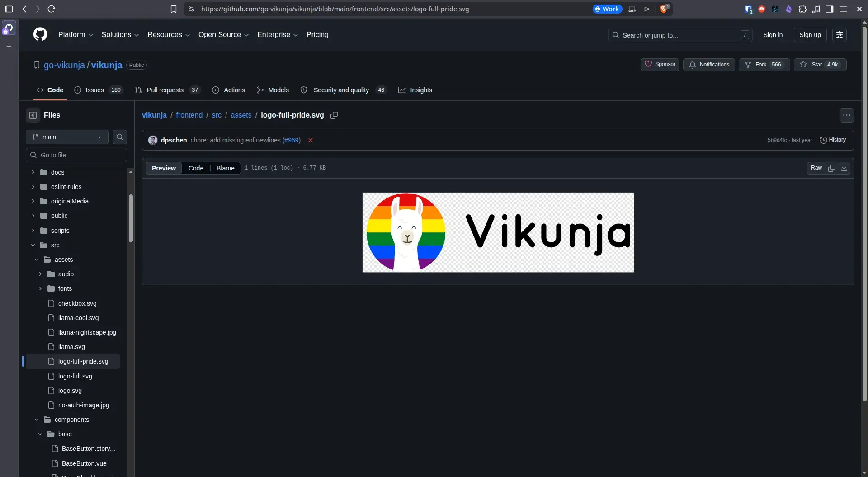The width and height of the screenshot is (868, 477).
Task: Open the commit History link
Action: pyautogui.click(x=833, y=140)
